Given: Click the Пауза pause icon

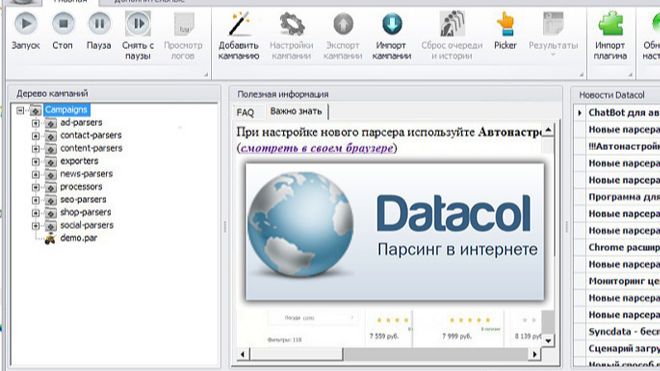Looking at the screenshot, I should coord(99,24).
